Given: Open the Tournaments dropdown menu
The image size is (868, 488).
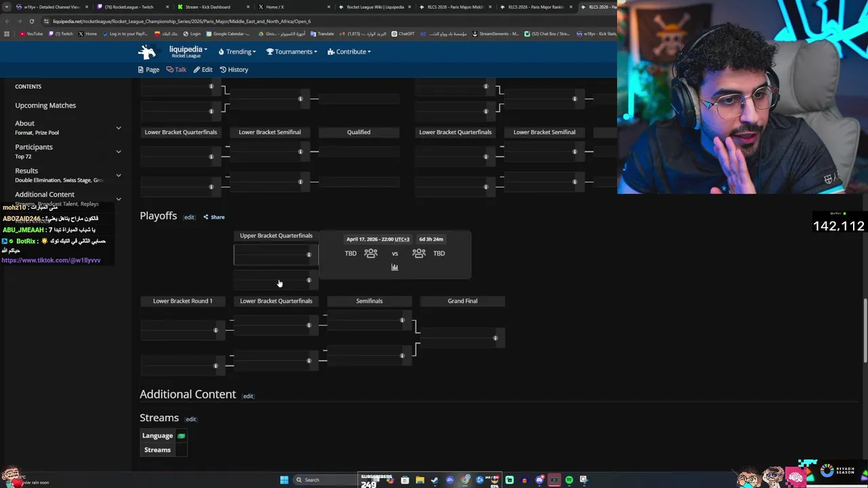Looking at the screenshot, I should click(x=292, y=52).
